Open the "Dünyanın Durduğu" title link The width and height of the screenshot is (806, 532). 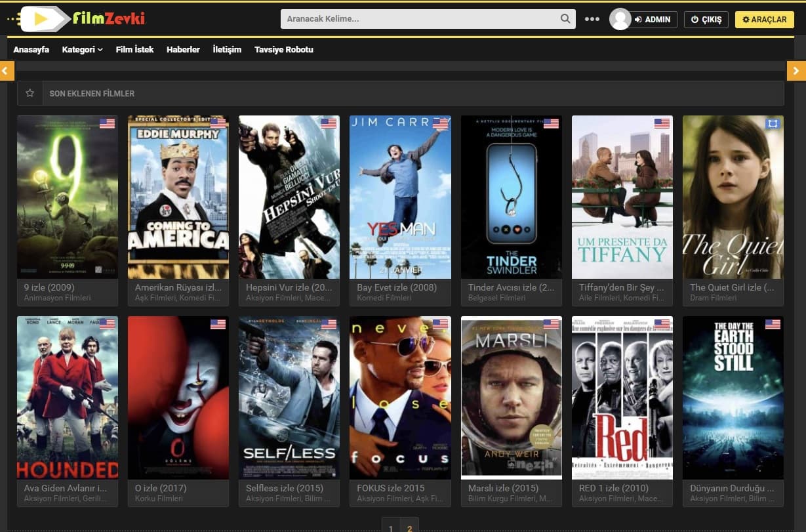click(x=733, y=488)
